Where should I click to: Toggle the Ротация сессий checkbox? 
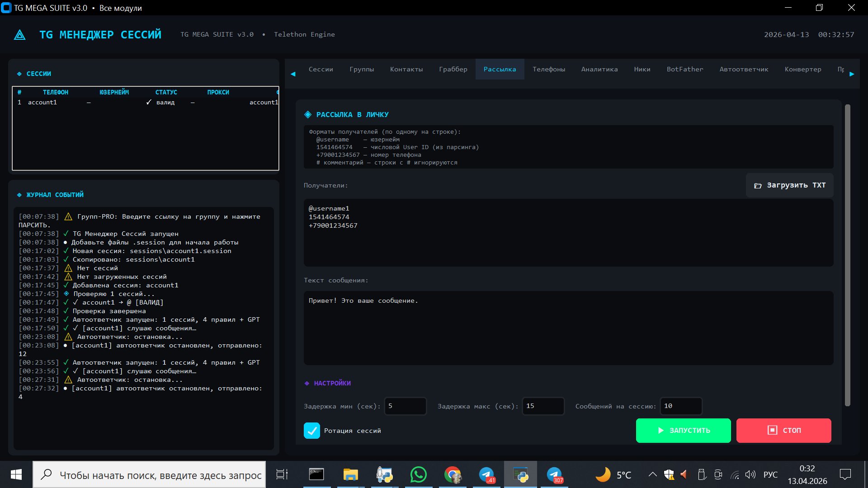[x=312, y=431]
